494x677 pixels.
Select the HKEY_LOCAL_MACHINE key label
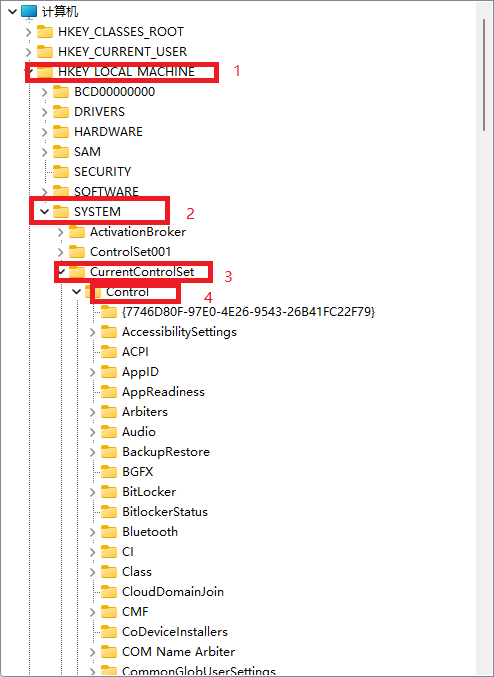tap(127, 72)
